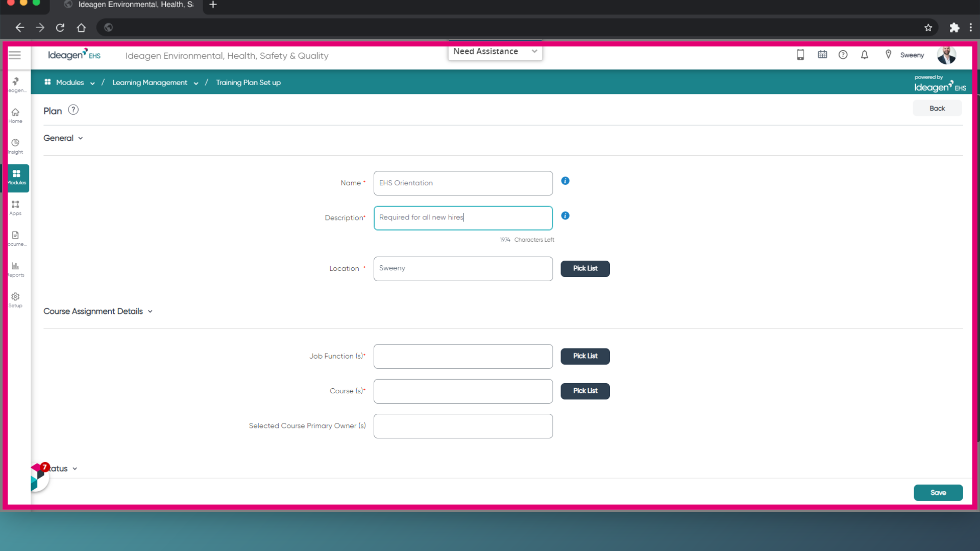Click the Name input field
980x551 pixels.
click(463, 183)
